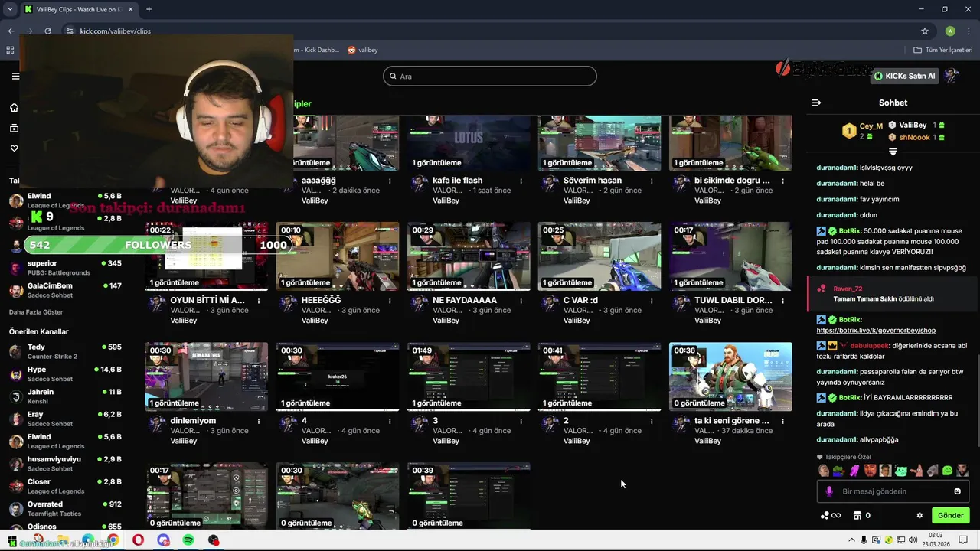This screenshot has width=980, height=551.
Task: Open GalaCimBom channel in following list
Action: click(x=65, y=290)
